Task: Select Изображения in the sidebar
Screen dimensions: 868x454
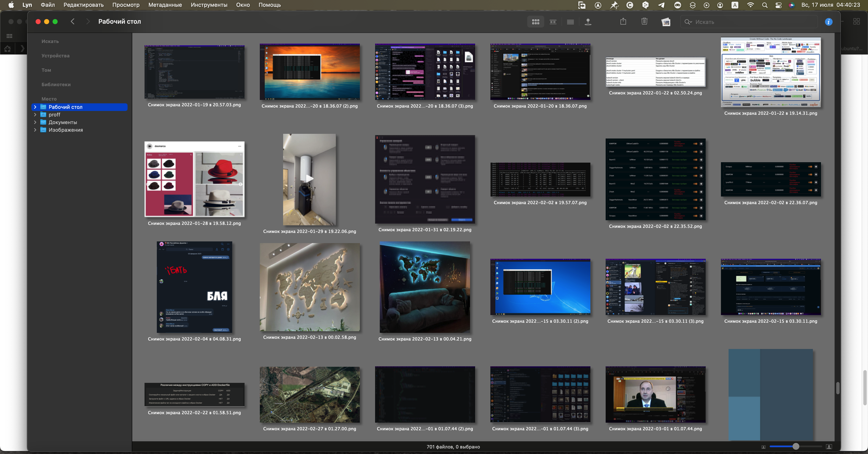Action: (65, 130)
